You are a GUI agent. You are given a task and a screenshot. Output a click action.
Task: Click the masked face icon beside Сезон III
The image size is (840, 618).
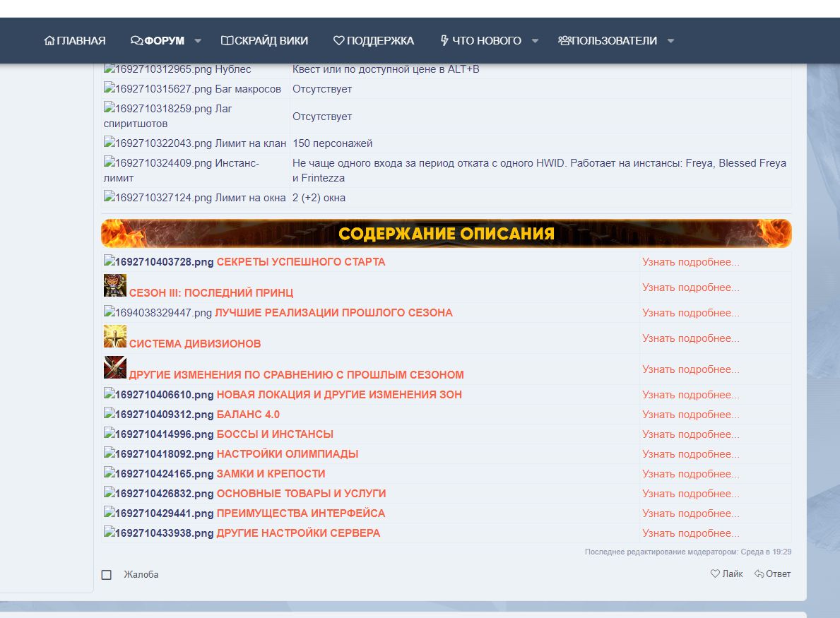[114, 285]
